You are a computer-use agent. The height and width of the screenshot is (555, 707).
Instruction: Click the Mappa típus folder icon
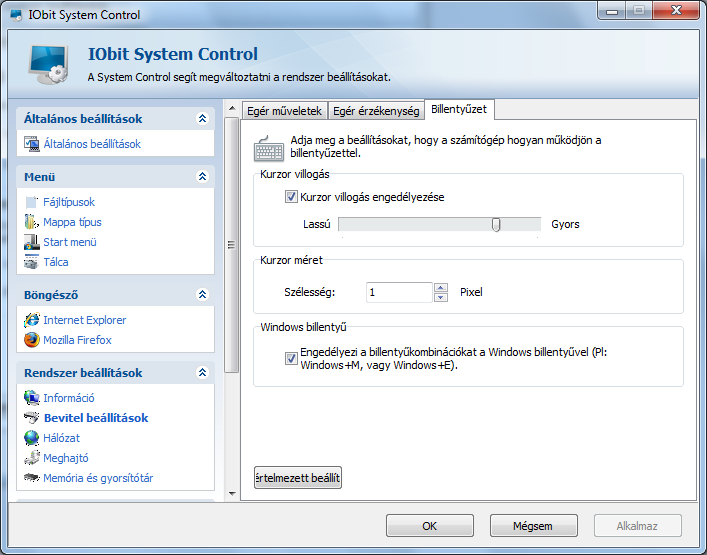point(32,222)
